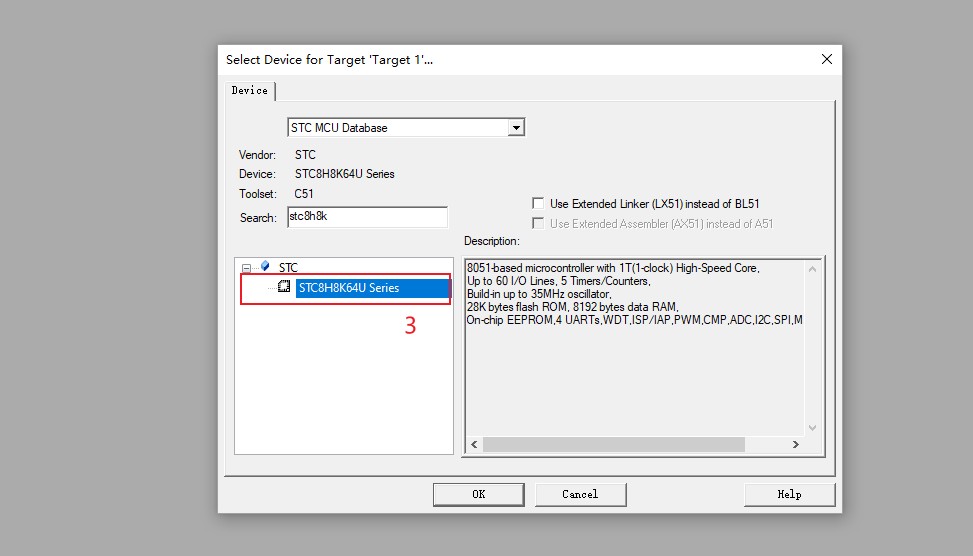Click the Toolset value C51
Screen dimensions: 973x556
pyautogui.click(x=303, y=194)
